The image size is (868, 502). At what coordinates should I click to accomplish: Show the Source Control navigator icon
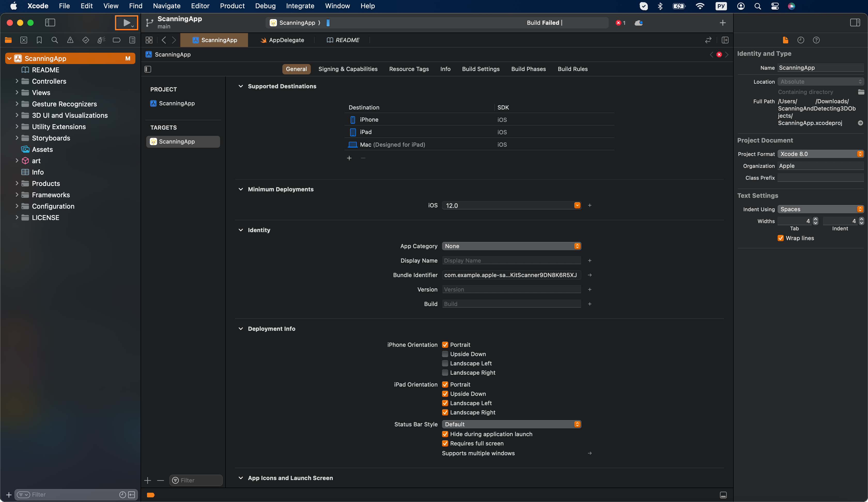coord(24,40)
